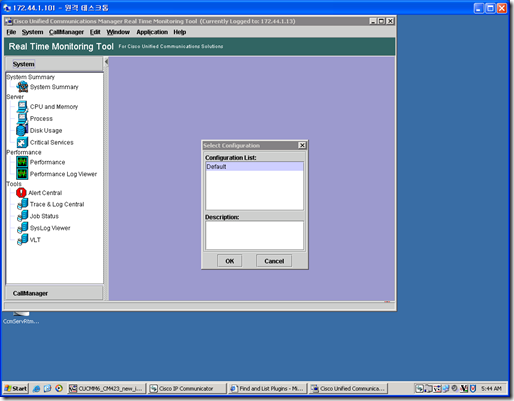The width and height of the screenshot is (514, 401).
Task: Click the shield icon in system tray
Action: 473,388
